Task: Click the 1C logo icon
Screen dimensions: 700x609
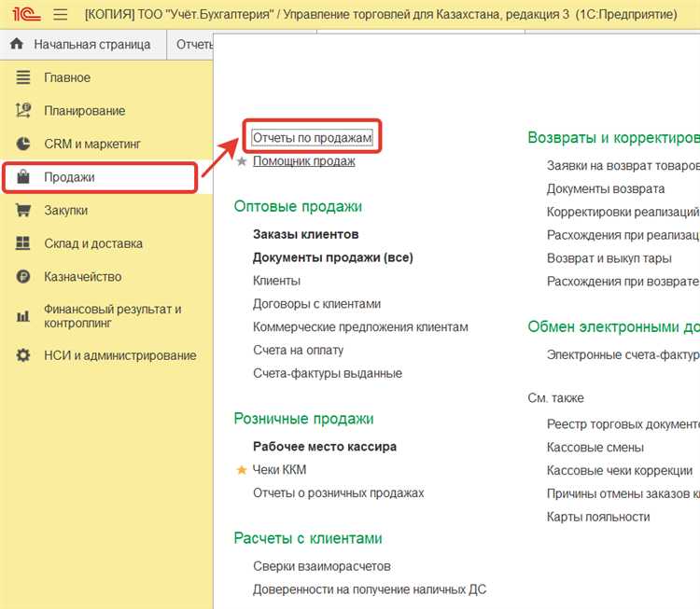Action: coord(25,15)
